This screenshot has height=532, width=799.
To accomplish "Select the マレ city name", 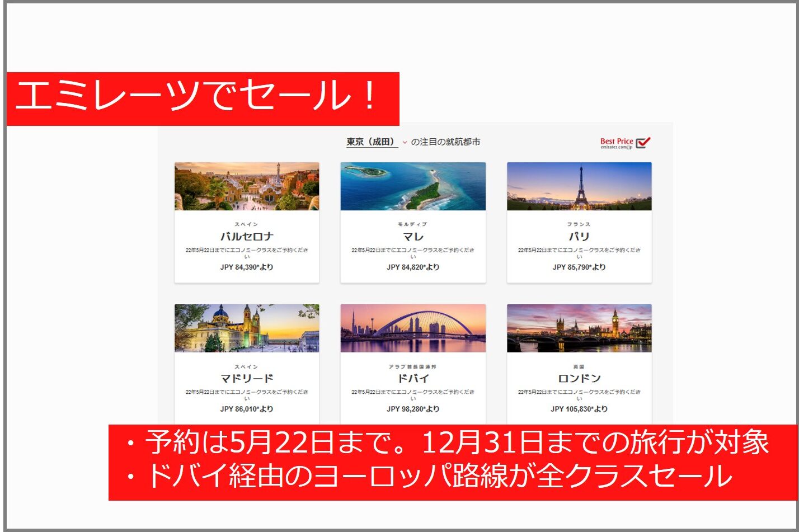I will [413, 237].
